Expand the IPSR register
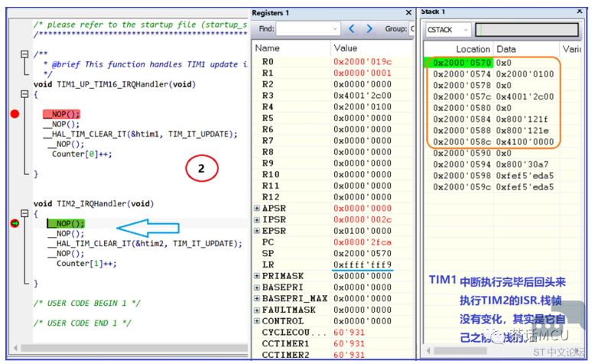This screenshot has height=364, width=592. click(x=257, y=219)
